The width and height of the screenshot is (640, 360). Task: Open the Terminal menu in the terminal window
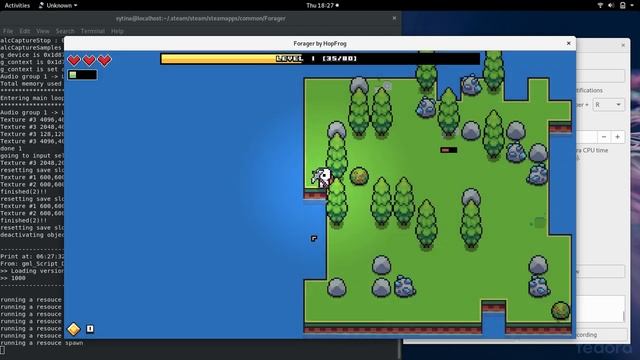(93, 31)
